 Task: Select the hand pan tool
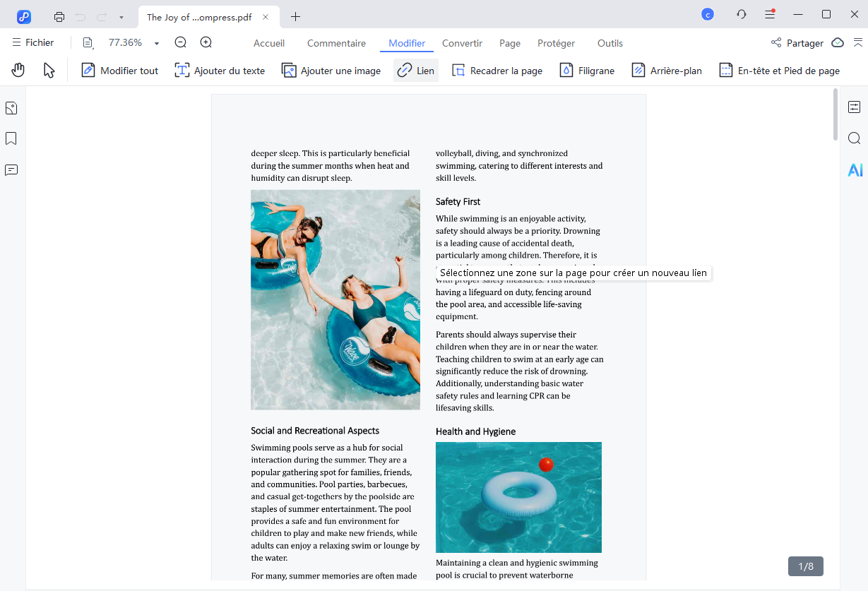pos(18,70)
